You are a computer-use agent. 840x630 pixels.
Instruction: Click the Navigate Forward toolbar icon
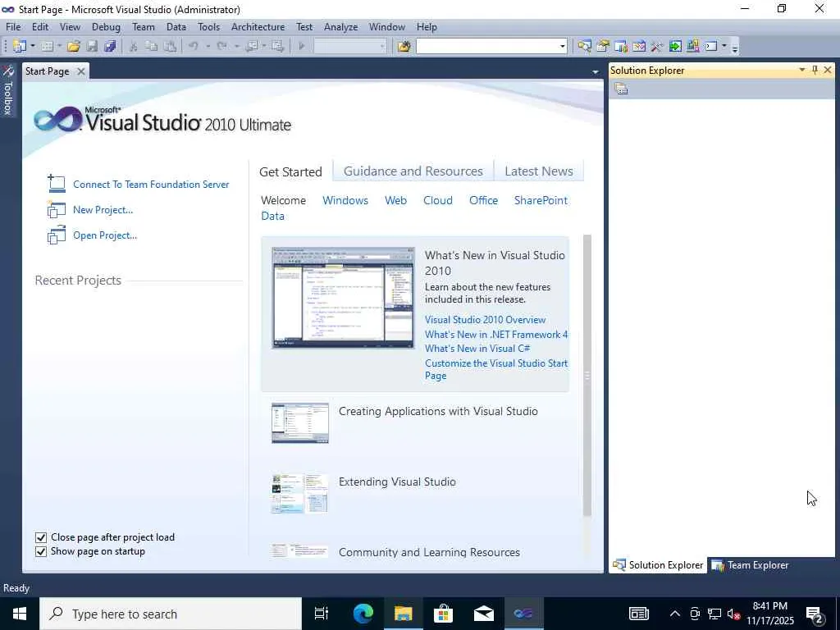pos(277,46)
